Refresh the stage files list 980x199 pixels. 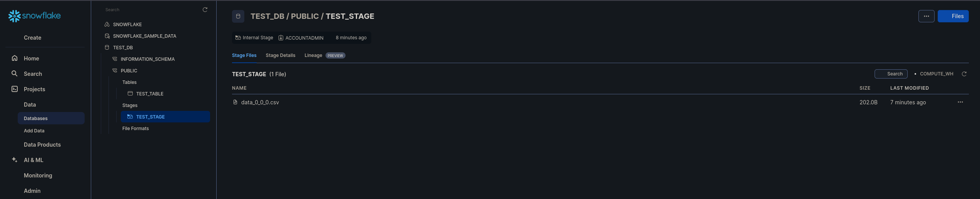click(x=964, y=74)
